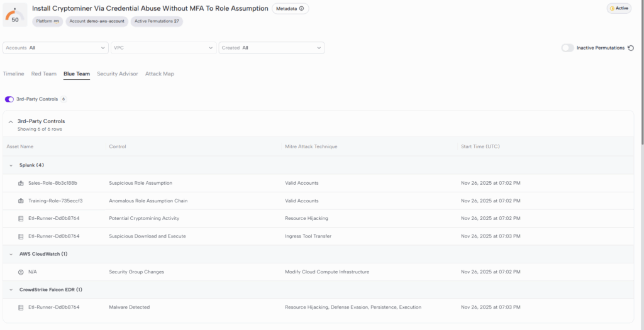Click the Active status badge
This screenshot has width=644, height=330.
[619, 8]
